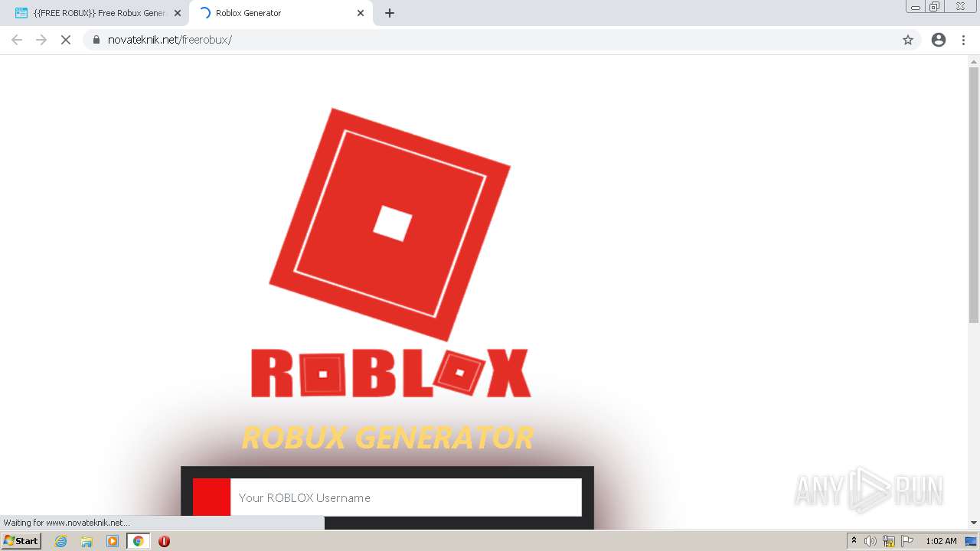
Task: Open Windows Media Player from taskbar
Action: pos(113,541)
